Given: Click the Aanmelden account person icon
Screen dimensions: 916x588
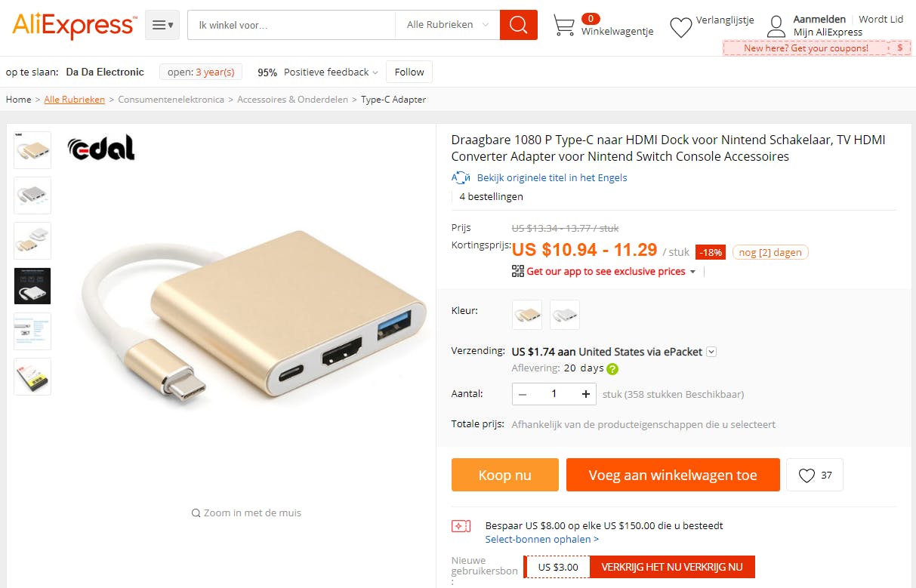Looking at the screenshot, I should (x=776, y=26).
